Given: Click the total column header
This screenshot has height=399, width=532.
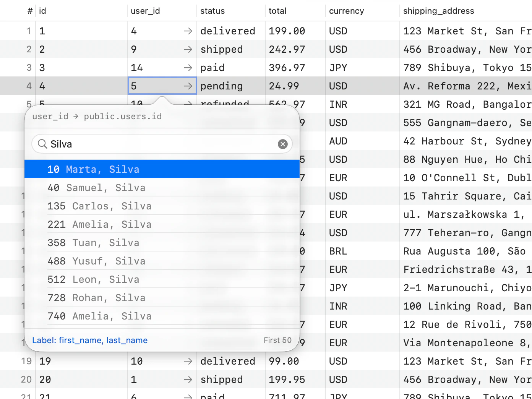Looking at the screenshot, I should click(x=295, y=11).
